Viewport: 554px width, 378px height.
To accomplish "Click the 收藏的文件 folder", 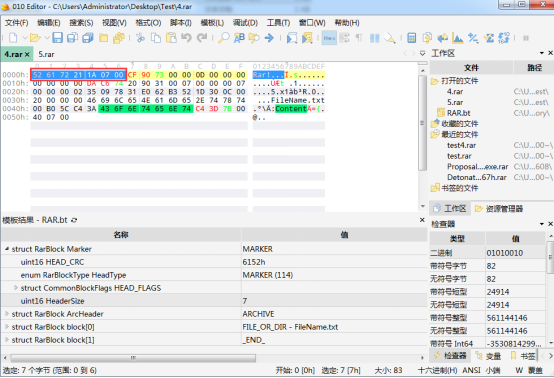I will [459, 124].
